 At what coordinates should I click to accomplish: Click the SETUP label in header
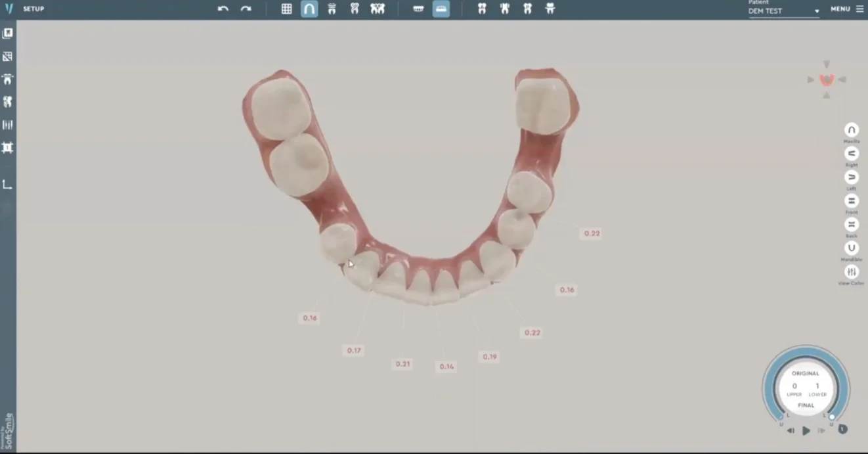(33, 9)
